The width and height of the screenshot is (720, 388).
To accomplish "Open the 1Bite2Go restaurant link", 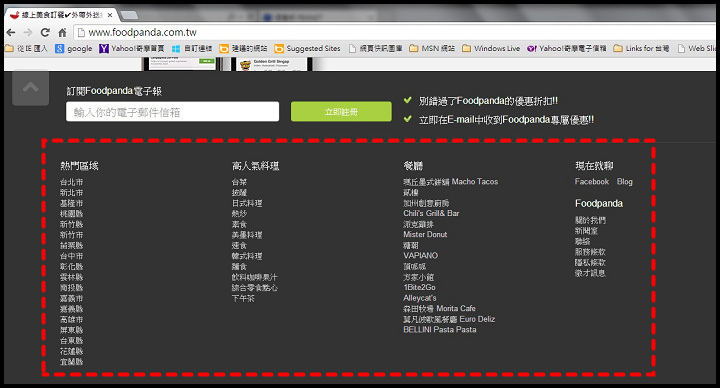I will pos(419,287).
